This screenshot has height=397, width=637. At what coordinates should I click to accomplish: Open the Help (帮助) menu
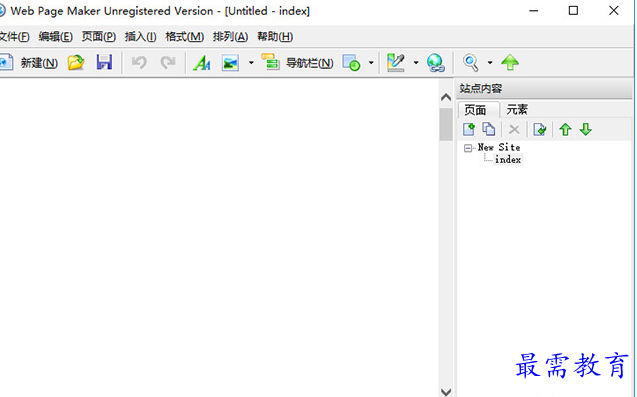click(x=275, y=37)
